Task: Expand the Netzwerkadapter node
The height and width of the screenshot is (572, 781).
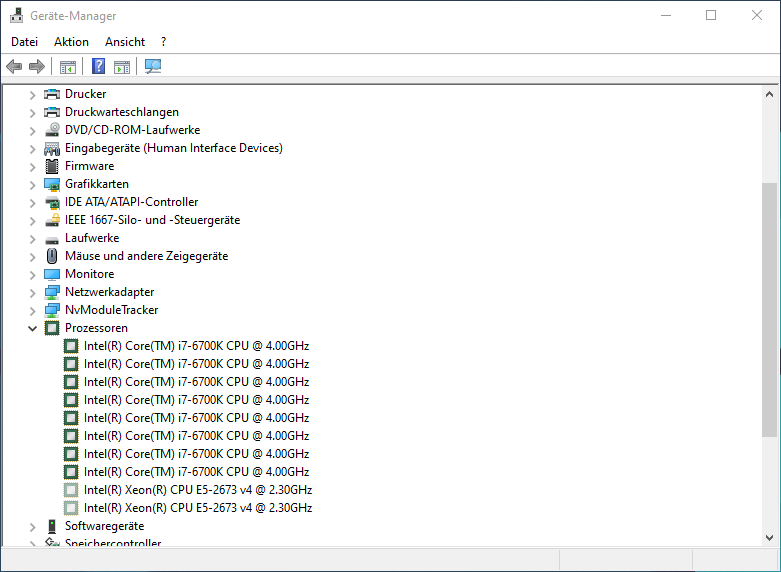Action: coord(32,293)
